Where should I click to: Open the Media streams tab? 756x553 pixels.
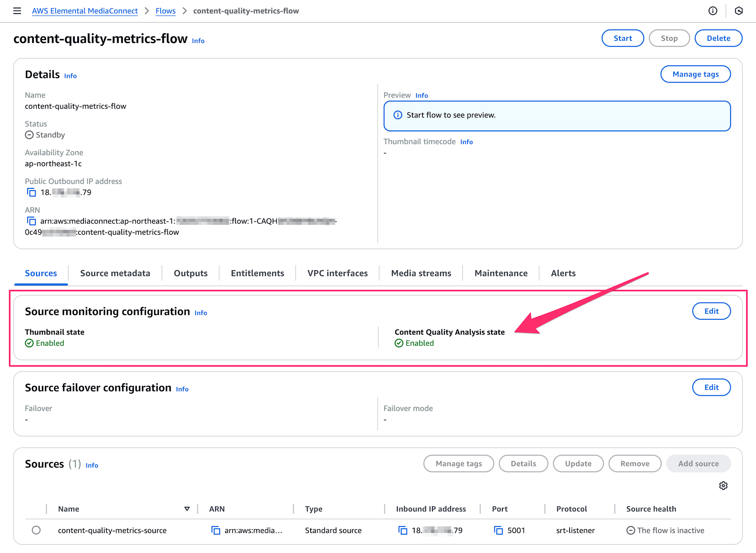point(421,273)
